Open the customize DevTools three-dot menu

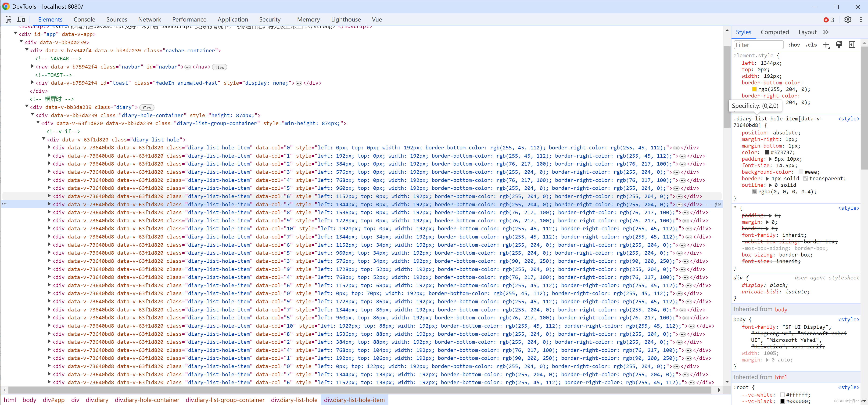point(861,20)
